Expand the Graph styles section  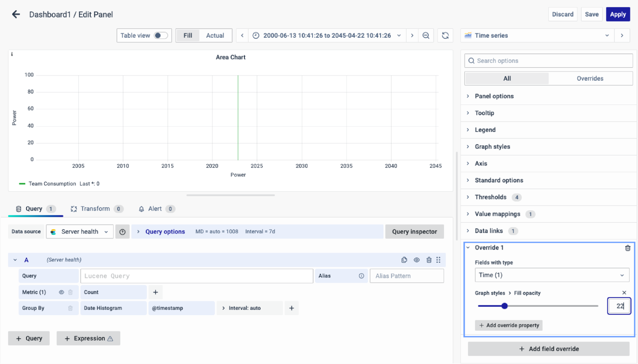pyautogui.click(x=492, y=147)
